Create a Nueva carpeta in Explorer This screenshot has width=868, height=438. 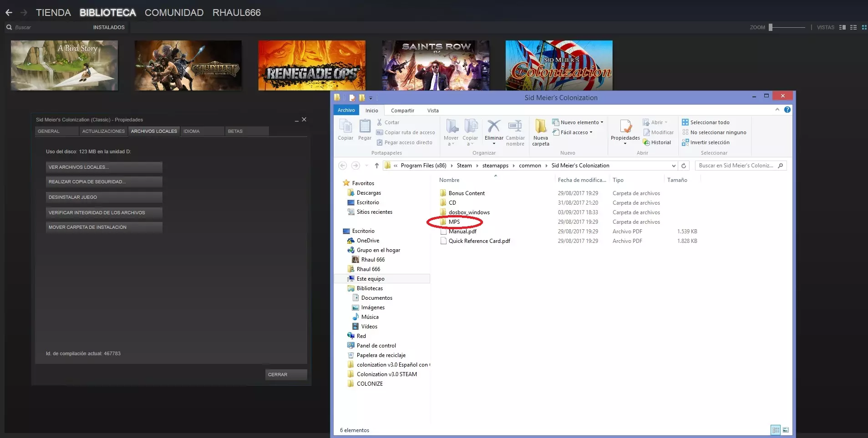[x=541, y=132]
